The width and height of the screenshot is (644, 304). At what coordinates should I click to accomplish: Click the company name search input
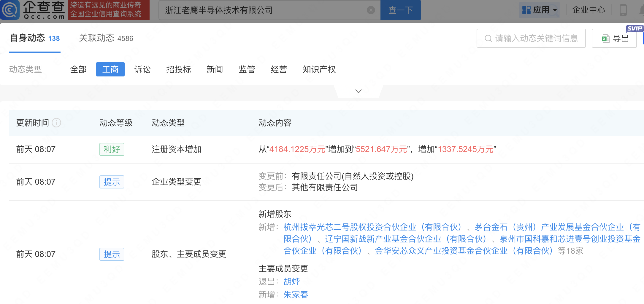click(264, 10)
